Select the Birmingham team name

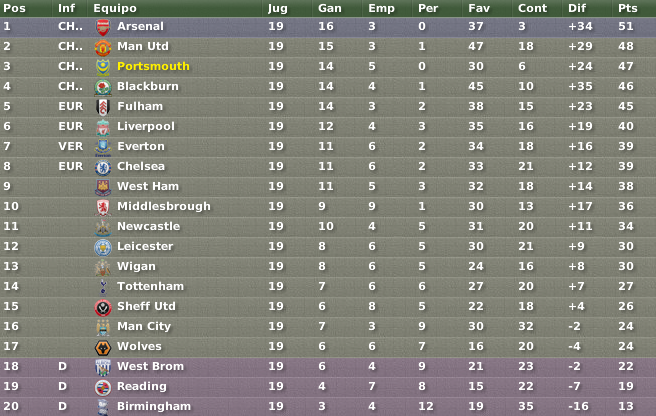click(154, 406)
